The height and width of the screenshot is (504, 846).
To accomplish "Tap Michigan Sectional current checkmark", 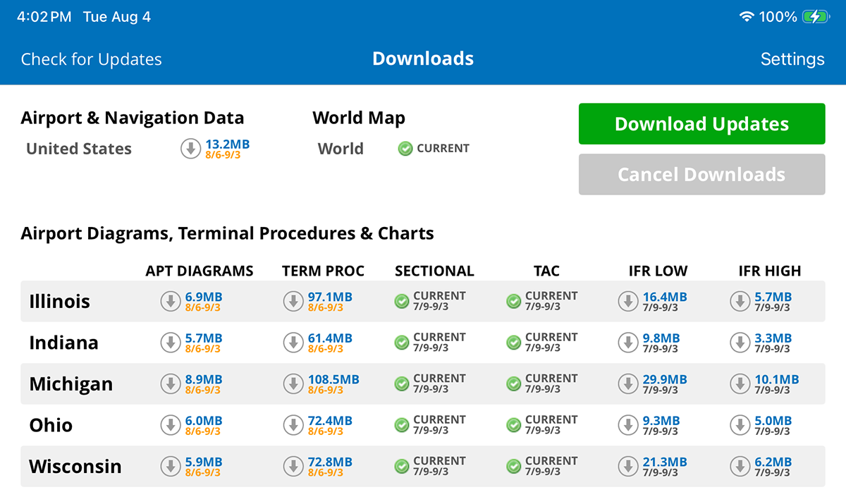I will (402, 384).
